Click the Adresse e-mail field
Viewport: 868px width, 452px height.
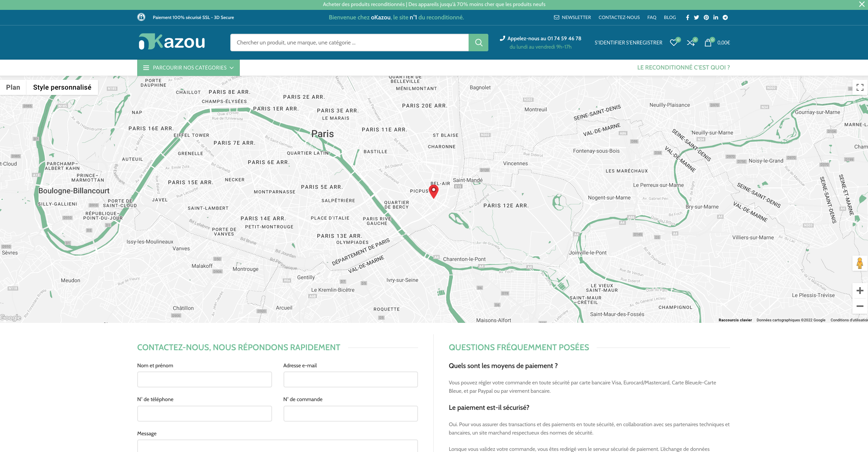pyautogui.click(x=350, y=379)
